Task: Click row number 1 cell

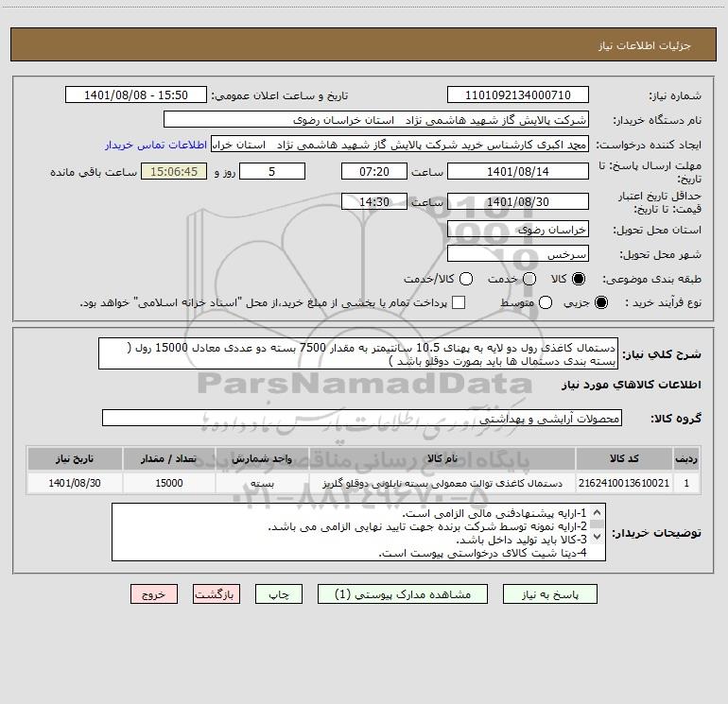Action: click(x=686, y=483)
